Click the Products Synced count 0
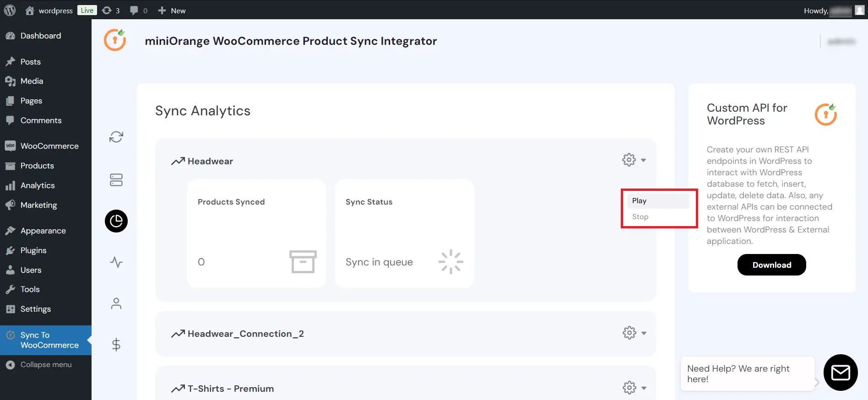Screen dimensions: 868x400 point(201,262)
